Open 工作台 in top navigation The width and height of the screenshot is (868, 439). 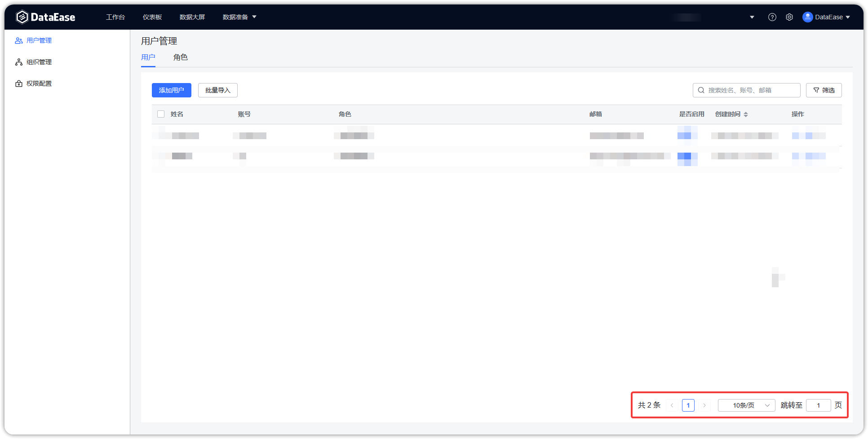[115, 17]
